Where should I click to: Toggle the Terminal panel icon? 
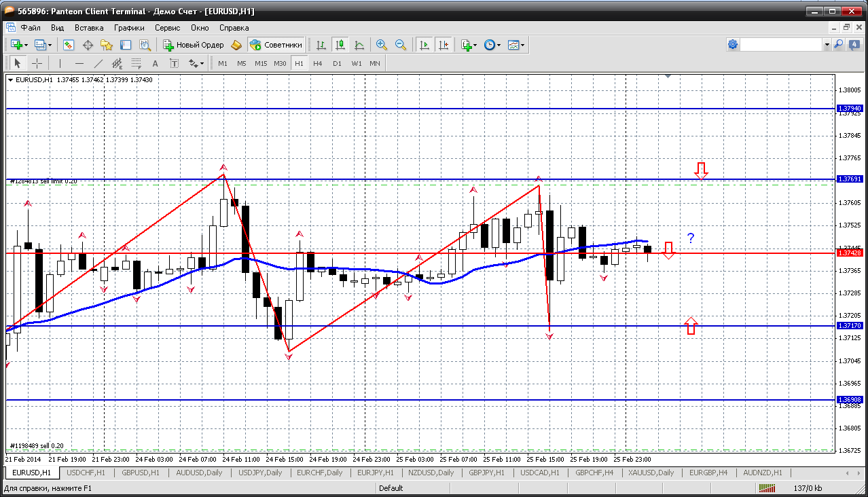126,45
